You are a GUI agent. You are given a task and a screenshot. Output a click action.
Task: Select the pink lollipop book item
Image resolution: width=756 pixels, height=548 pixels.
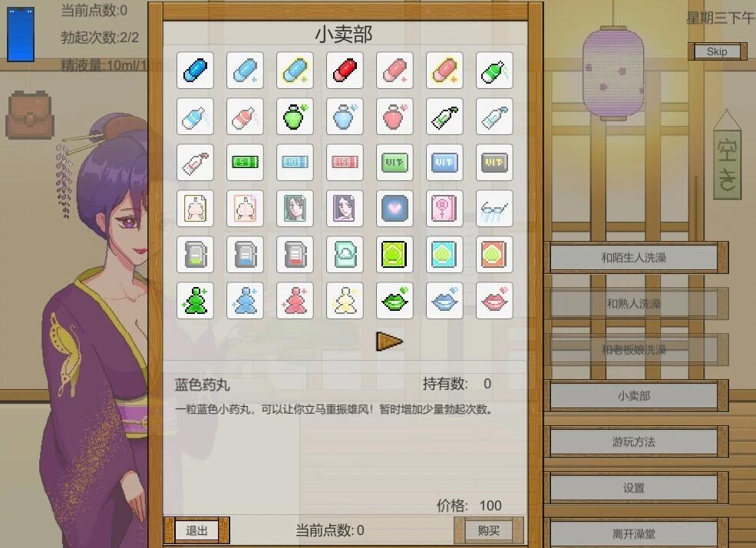(444, 208)
